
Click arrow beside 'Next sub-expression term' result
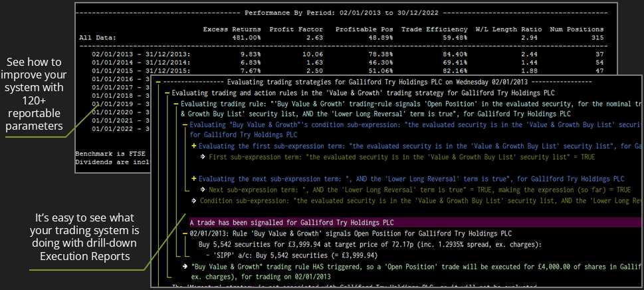[203, 189]
